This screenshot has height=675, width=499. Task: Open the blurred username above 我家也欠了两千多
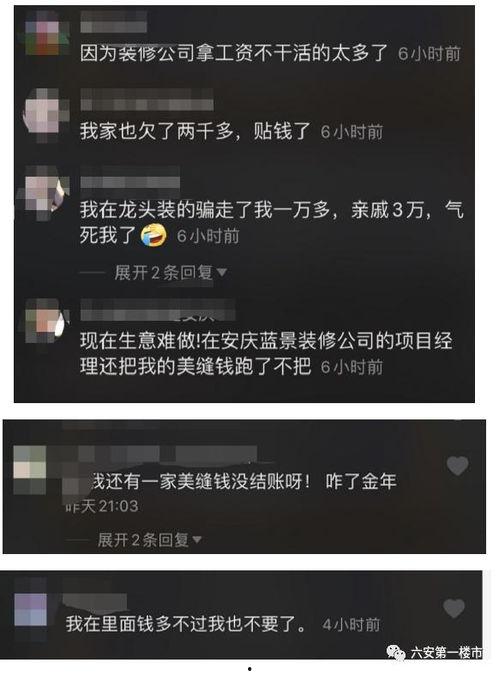147,99
